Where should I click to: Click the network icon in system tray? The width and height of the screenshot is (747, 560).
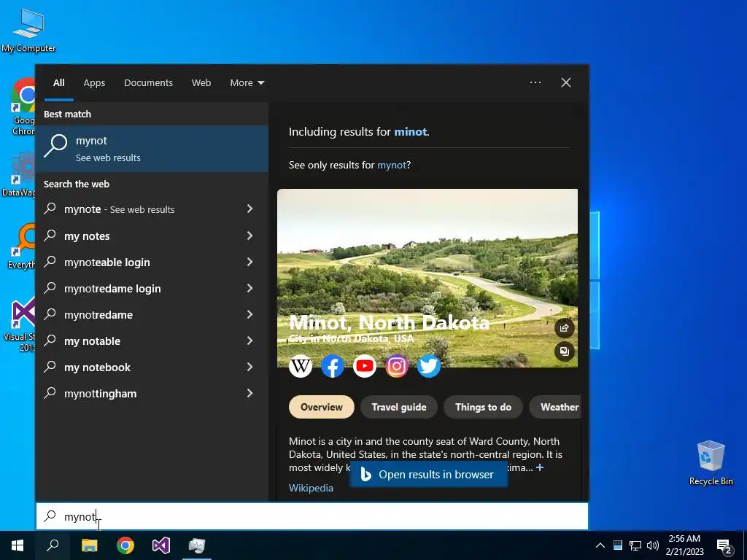(x=635, y=545)
